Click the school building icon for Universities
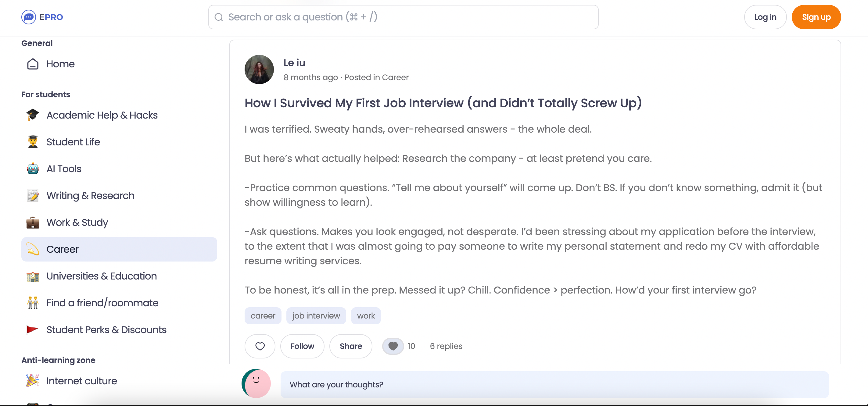 pos(33,276)
